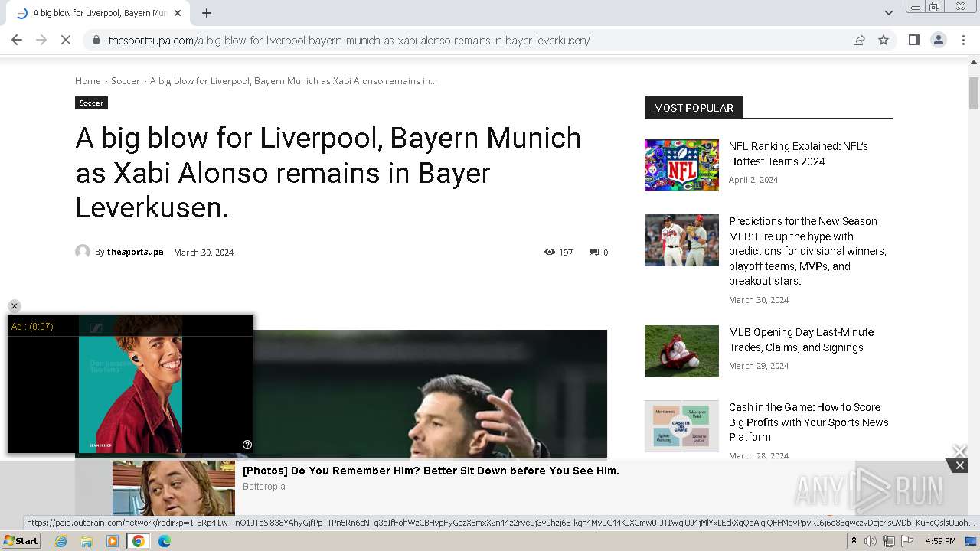Viewport: 980px width, 551px height.
Task: Click the browser forward arrow
Action: [41, 40]
